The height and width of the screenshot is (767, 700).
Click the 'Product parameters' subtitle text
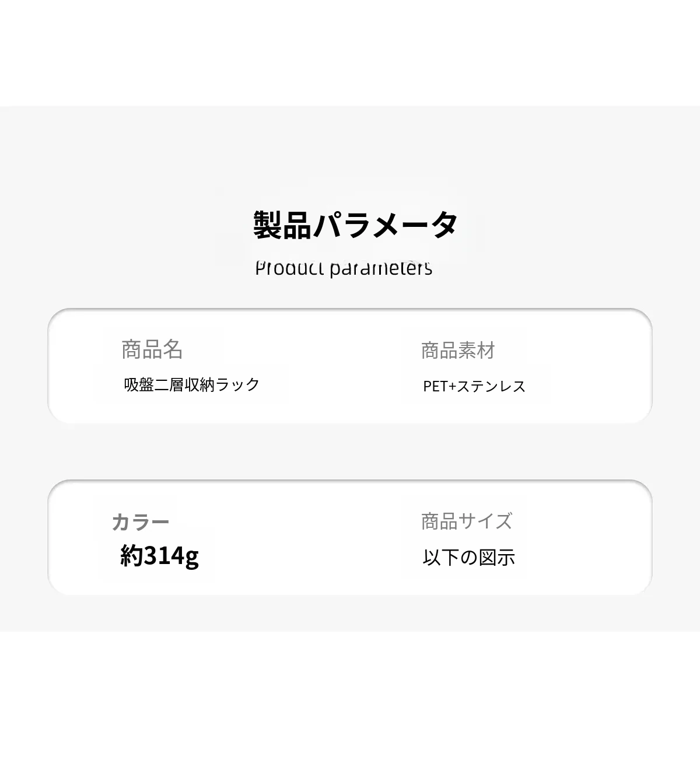344,268
